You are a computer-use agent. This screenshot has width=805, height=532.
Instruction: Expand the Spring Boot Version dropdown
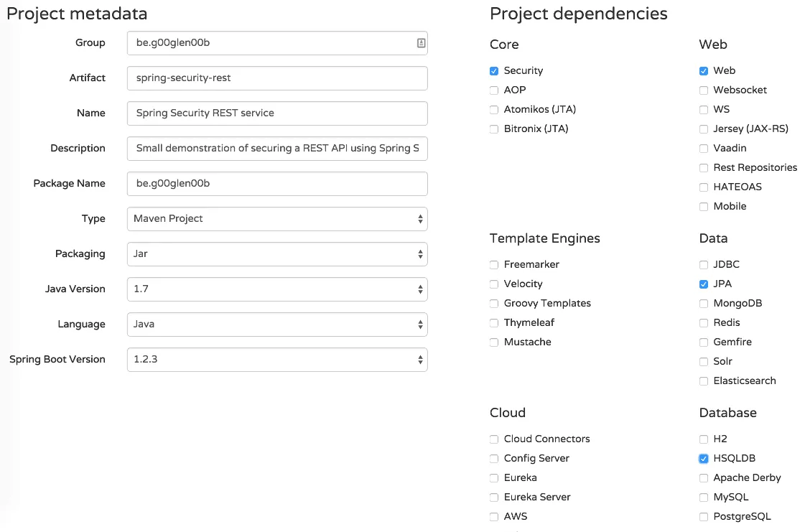[x=276, y=360]
